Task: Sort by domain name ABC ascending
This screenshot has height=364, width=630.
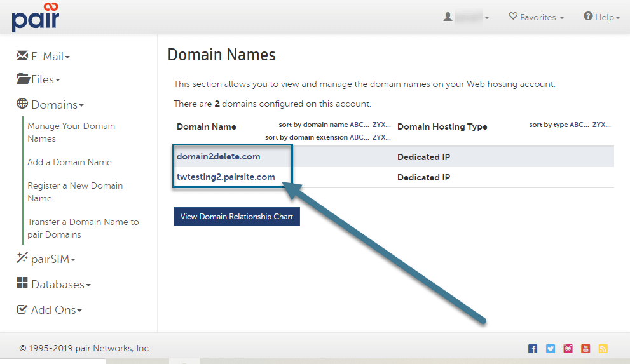Action: [359, 125]
